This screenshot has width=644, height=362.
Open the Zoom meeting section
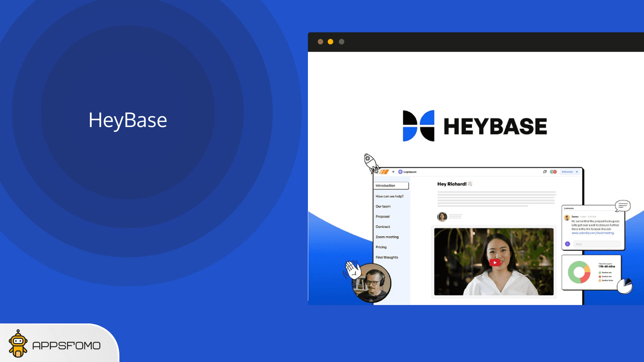[x=387, y=237]
